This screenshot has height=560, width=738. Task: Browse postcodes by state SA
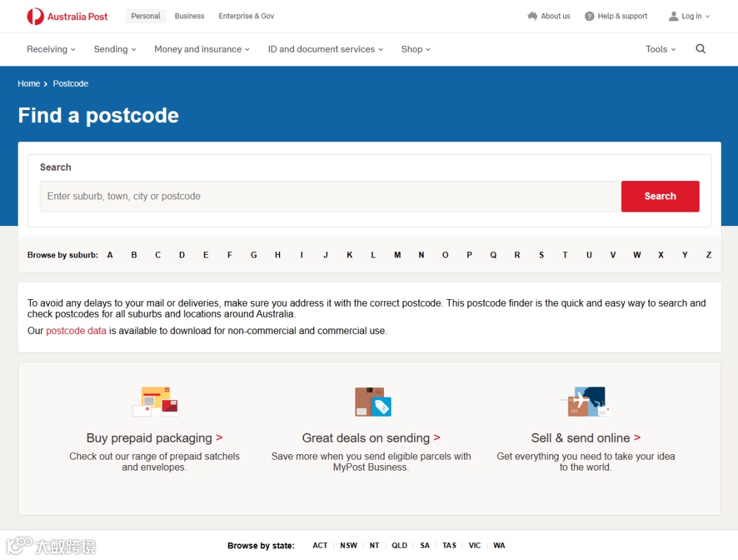(x=425, y=546)
